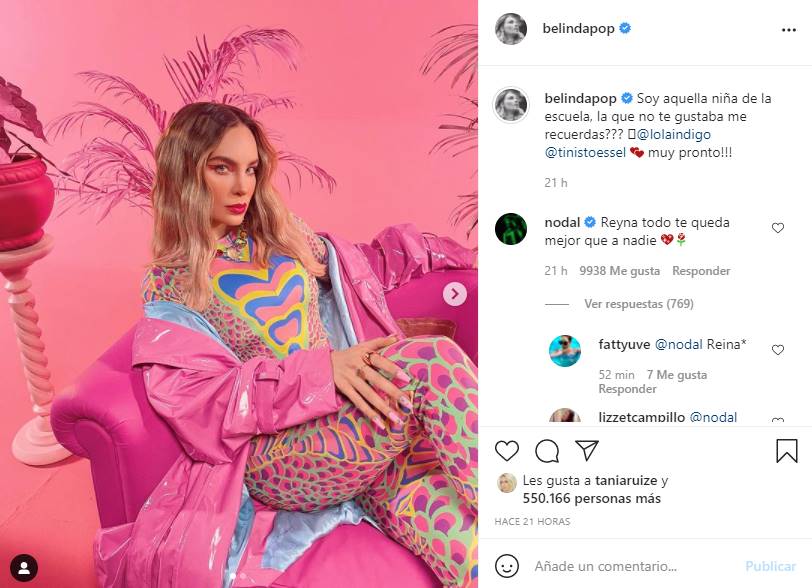Open the emoji picker smiley icon
The width and height of the screenshot is (812, 588).
(x=506, y=566)
